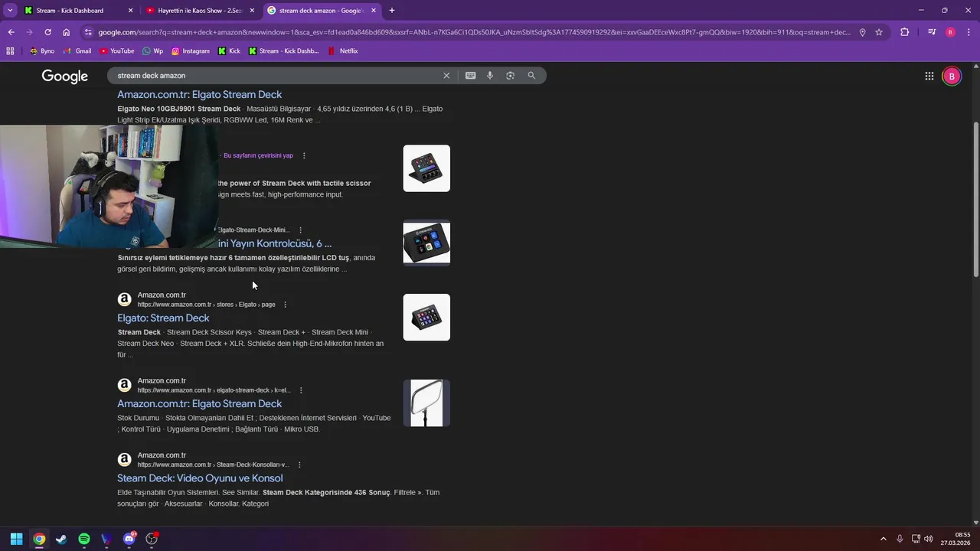
Task: Open three-dot menu for elgato-stream-deck result
Action: tap(300, 390)
